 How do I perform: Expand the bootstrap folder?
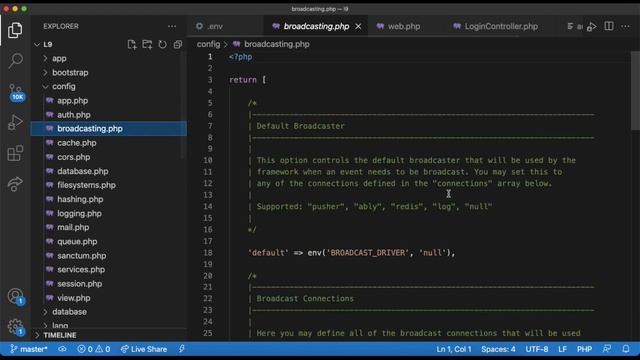pos(70,73)
